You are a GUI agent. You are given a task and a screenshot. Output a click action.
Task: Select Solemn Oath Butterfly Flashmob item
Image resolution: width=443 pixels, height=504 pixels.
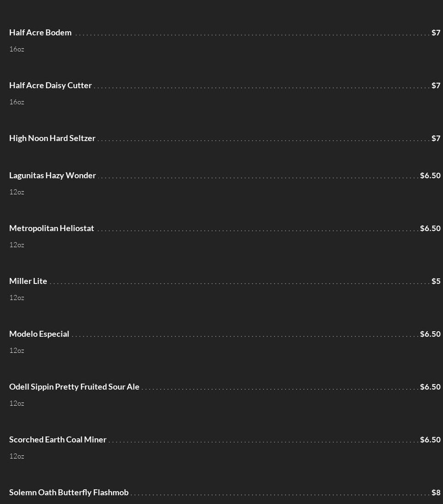pos(69,493)
